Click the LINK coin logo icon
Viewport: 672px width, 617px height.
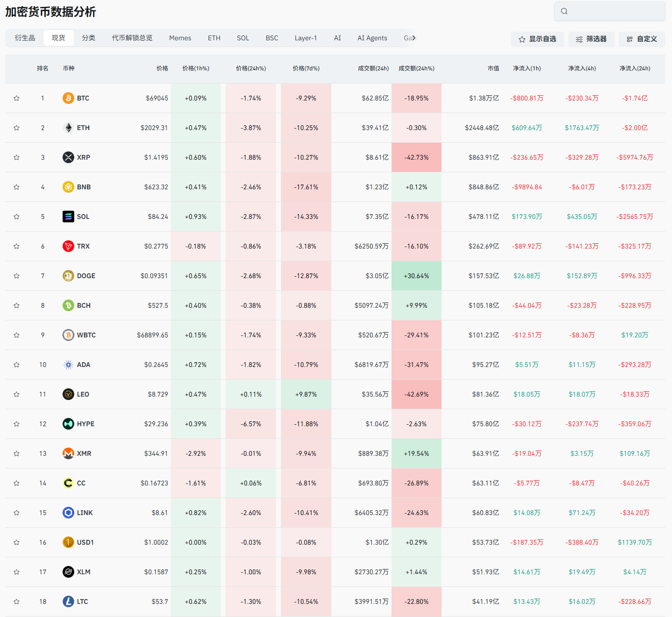click(x=68, y=513)
